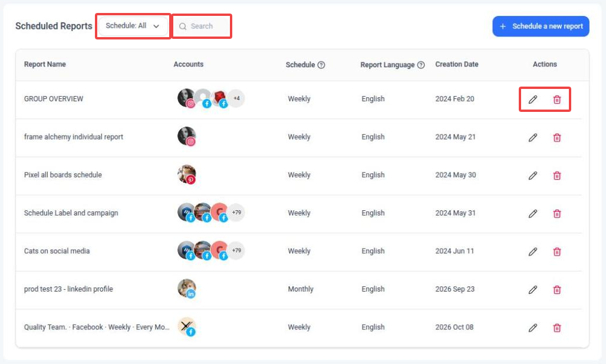This screenshot has height=364, width=606.
Task: Click the Scheduled Reports heading
Action: (54, 26)
